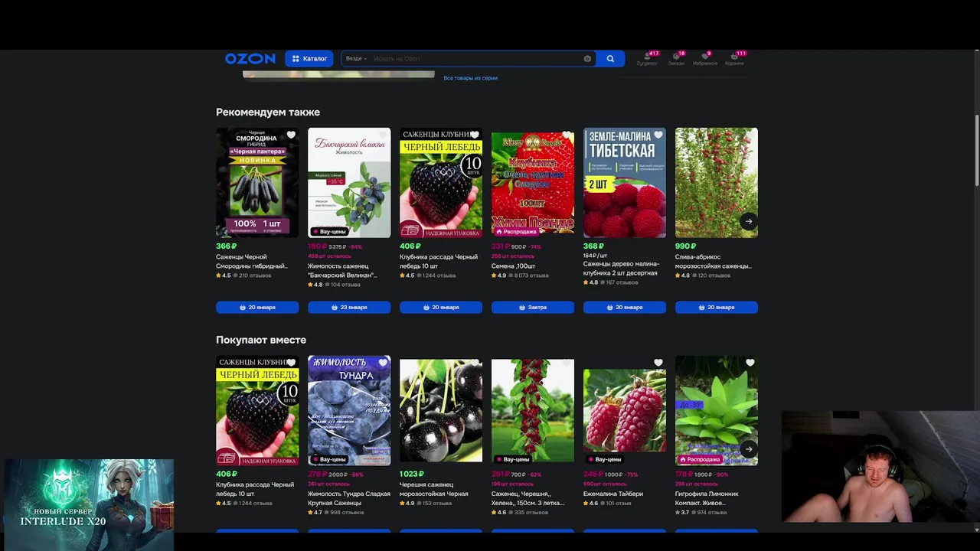
Task: Favorite the Черная Смородина card heart
Action: (291, 135)
